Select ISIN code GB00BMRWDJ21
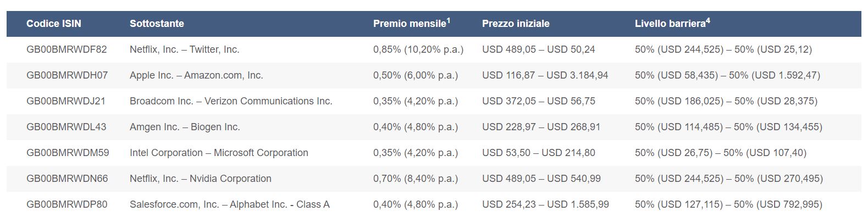Image resolution: width=868 pixels, height=222 pixels. click(66, 101)
